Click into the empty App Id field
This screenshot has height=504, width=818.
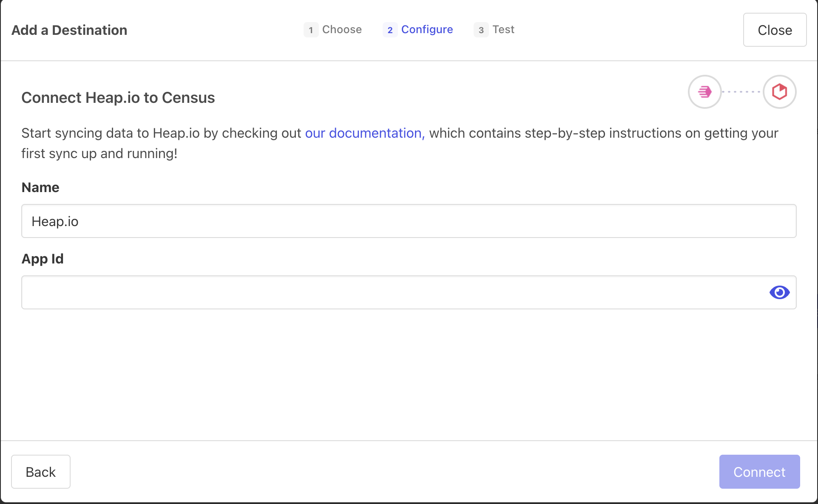click(391, 292)
